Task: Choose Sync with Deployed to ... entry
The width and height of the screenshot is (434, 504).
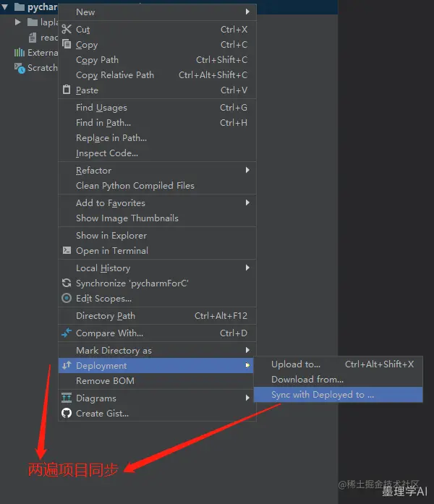Action: pos(339,394)
